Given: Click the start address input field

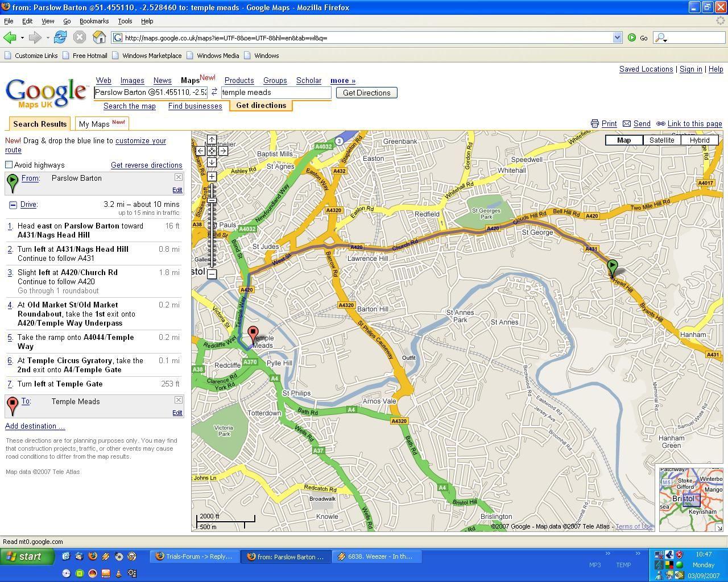Looking at the screenshot, I should tap(151, 92).
